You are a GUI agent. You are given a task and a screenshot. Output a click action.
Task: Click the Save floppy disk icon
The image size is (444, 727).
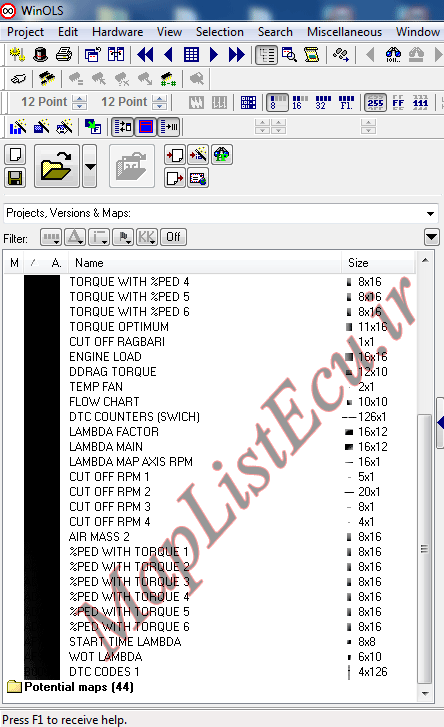pyautogui.click(x=15, y=178)
